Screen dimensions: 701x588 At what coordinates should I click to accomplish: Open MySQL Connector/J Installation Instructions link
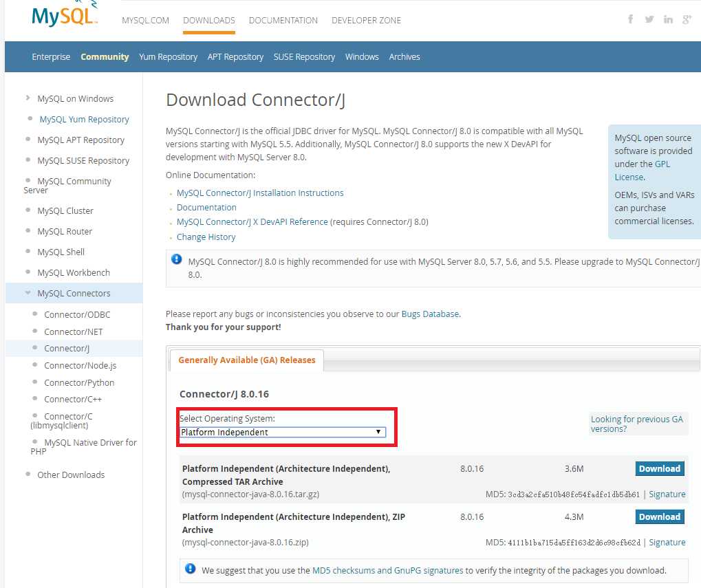tap(260, 193)
